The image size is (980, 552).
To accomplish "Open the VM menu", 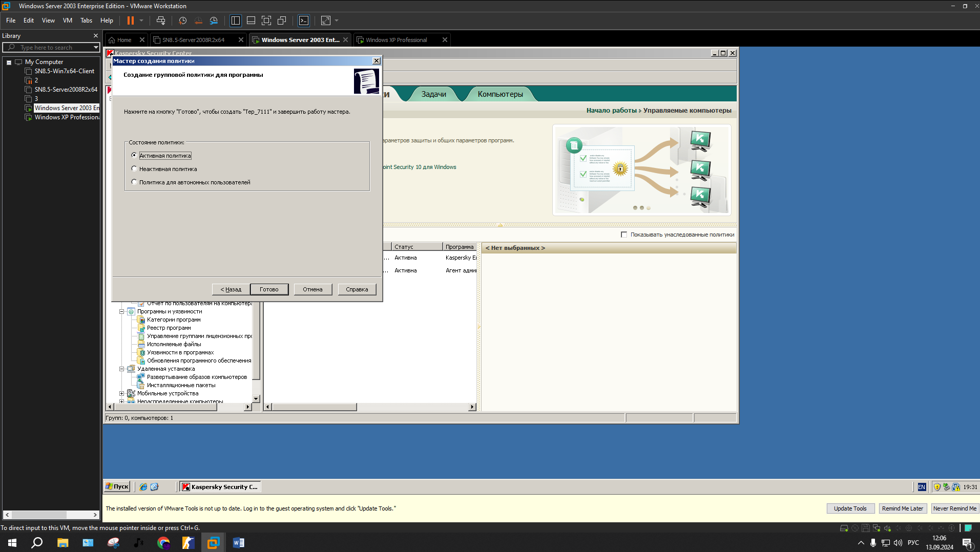I will tap(68, 20).
